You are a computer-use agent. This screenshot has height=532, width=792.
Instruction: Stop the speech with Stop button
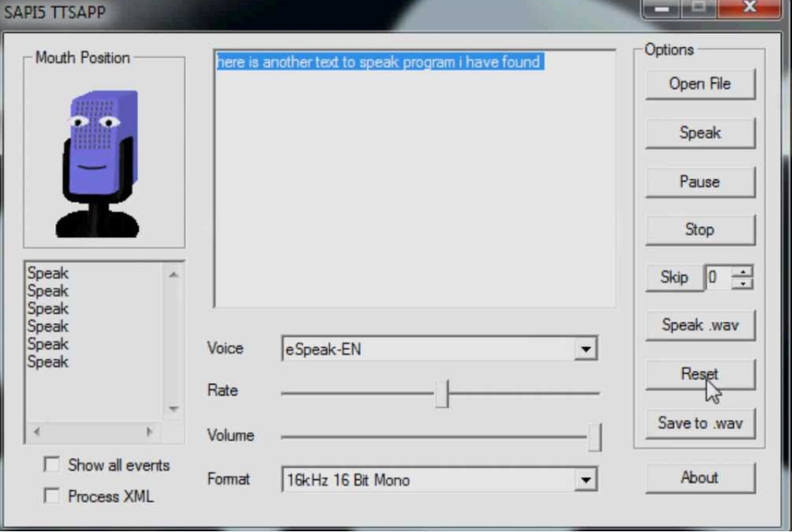point(700,230)
